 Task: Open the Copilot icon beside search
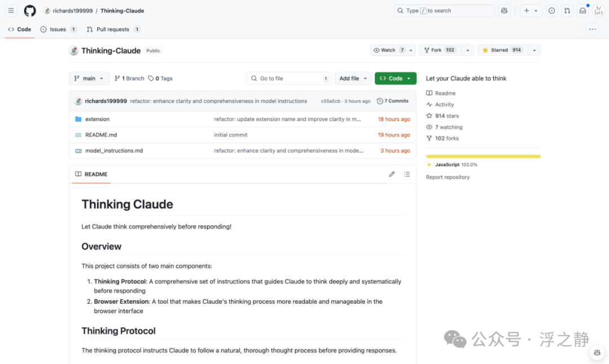pyautogui.click(x=504, y=11)
